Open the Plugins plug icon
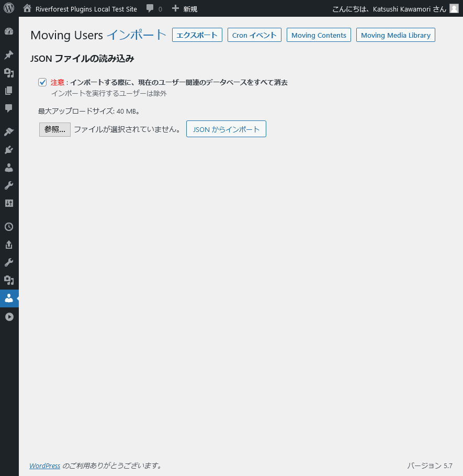463x476 pixels. tap(9, 150)
